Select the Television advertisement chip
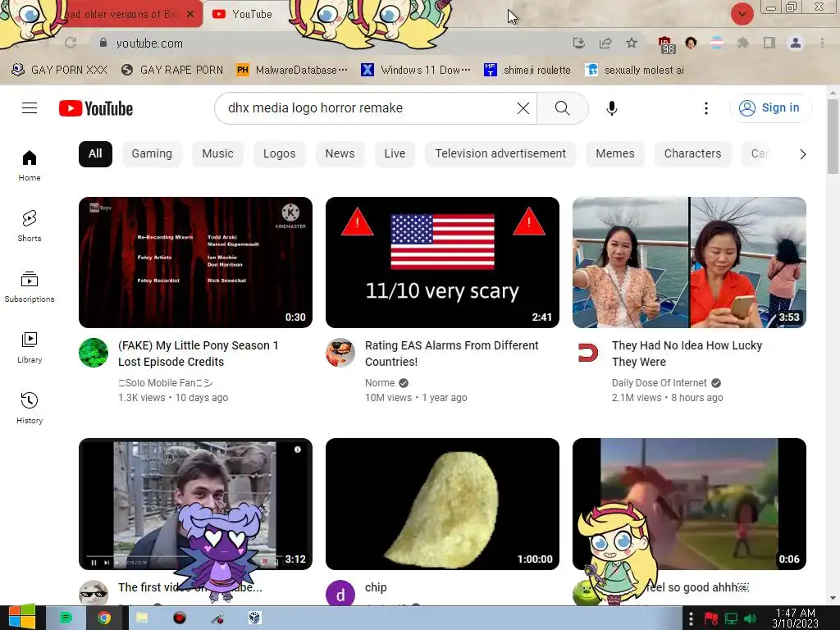 500,153
